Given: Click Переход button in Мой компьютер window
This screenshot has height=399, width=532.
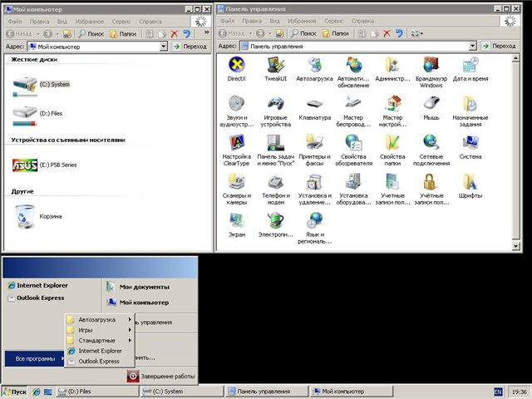Looking at the screenshot, I should (190, 47).
